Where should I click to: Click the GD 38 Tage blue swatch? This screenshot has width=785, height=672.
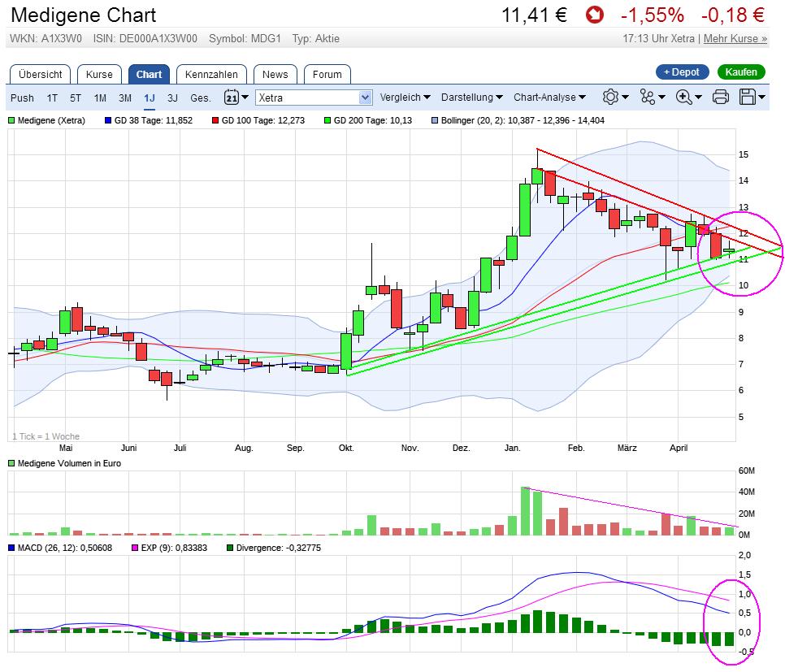tap(107, 120)
